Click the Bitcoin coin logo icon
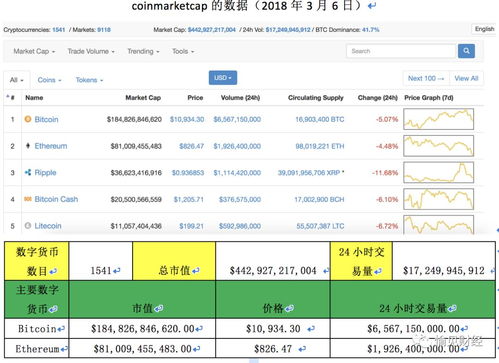499x363 pixels. click(x=28, y=119)
